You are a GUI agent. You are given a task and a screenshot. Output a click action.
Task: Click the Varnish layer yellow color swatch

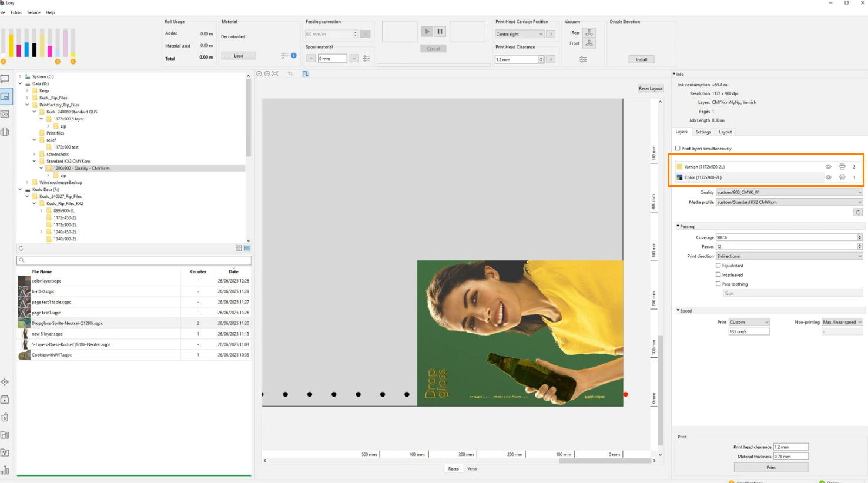coord(679,167)
